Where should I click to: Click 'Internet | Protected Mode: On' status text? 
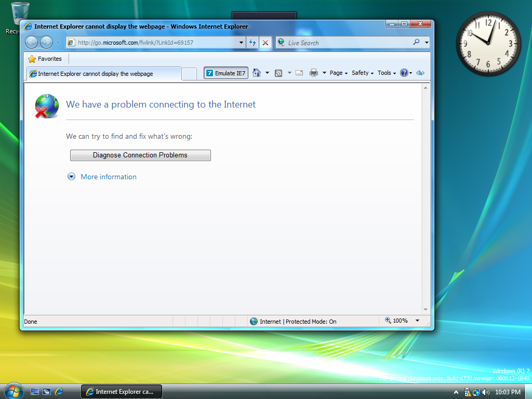click(298, 322)
